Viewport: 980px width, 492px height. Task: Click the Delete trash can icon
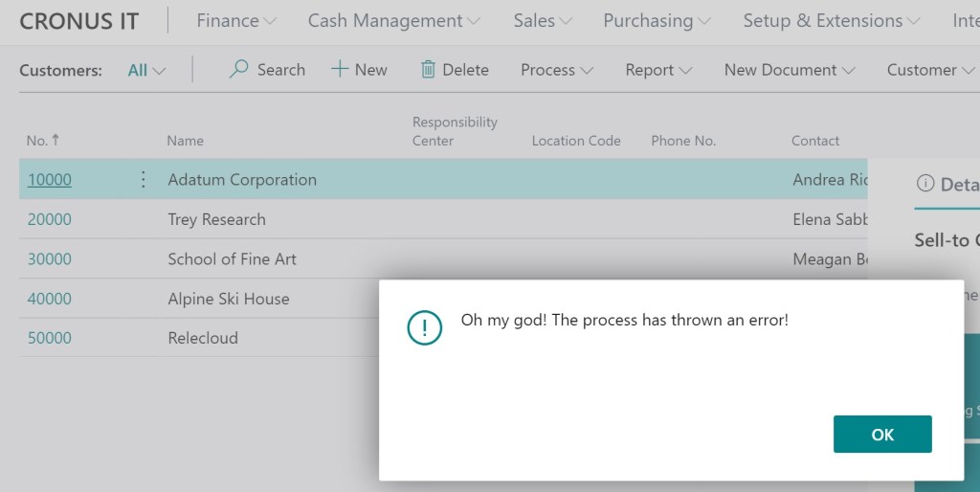point(428,70)
